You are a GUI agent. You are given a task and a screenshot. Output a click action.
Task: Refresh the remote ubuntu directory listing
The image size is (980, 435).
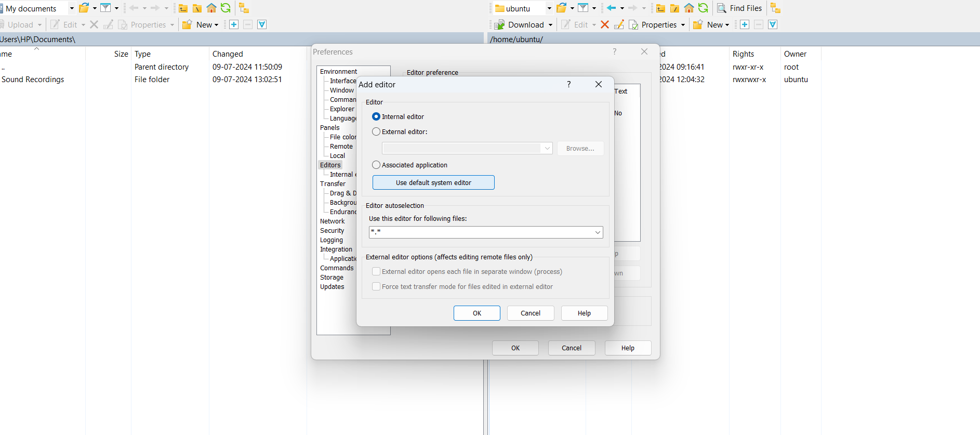pyautogui.click(x=703, y=8)
